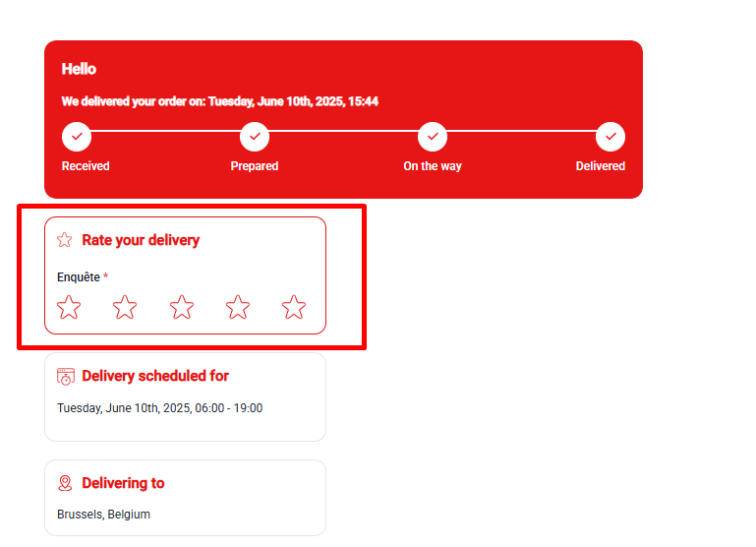The height and width of the screenshot is (547, 756).
Task: Click the Delivering to heading
Action: 123,483
